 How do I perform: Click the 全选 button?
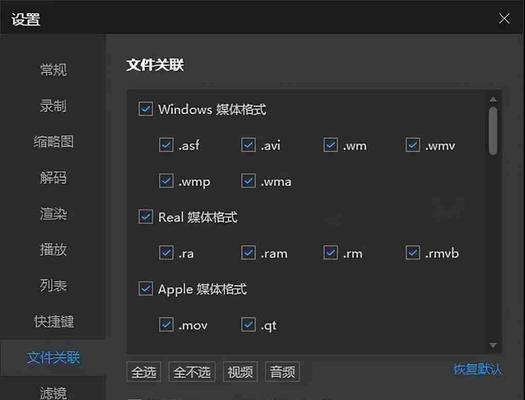(144, 372)
